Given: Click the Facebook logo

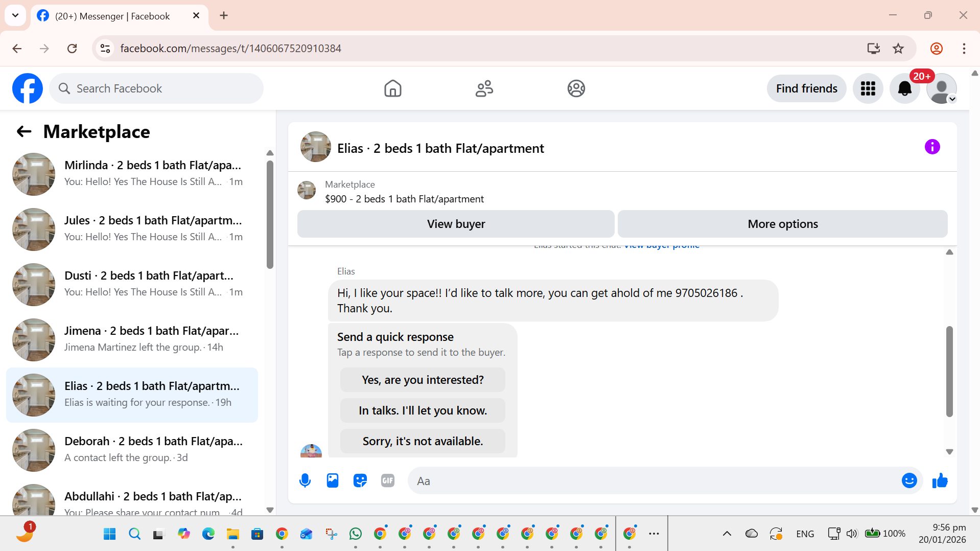Looking at the screenshot, I should point(28,88).
